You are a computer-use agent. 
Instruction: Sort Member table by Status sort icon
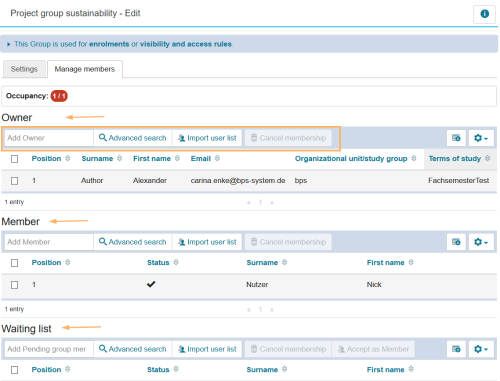pyautogui.click(x=176, y=262)
